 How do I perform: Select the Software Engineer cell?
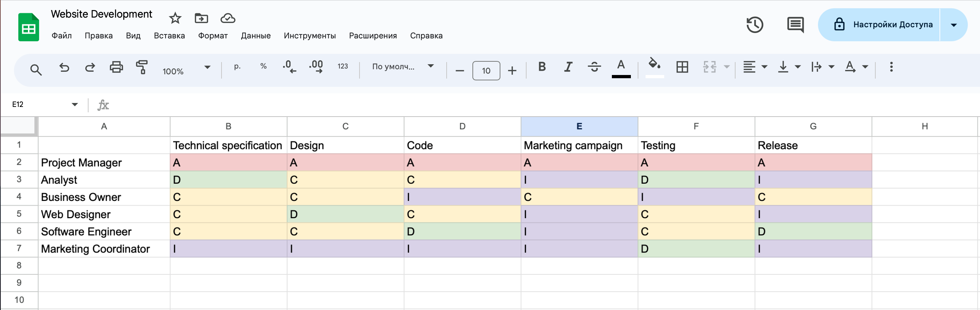coord(104,231)
